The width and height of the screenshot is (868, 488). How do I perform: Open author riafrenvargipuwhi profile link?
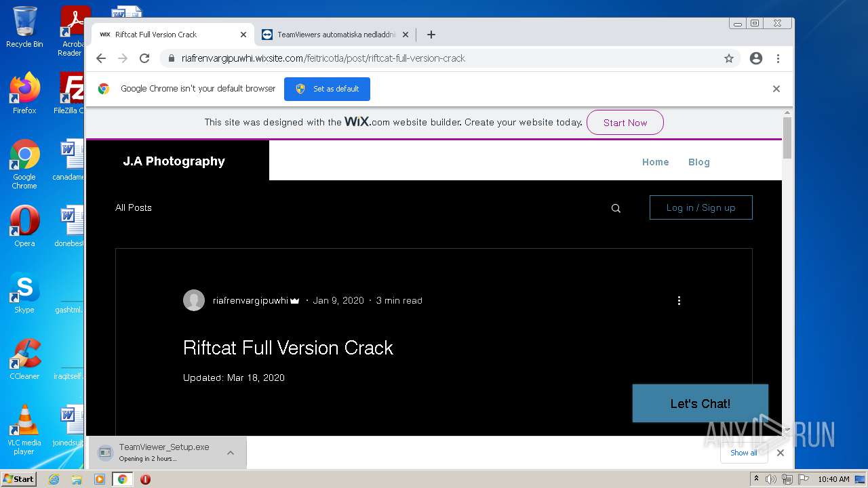pos(250,300)
